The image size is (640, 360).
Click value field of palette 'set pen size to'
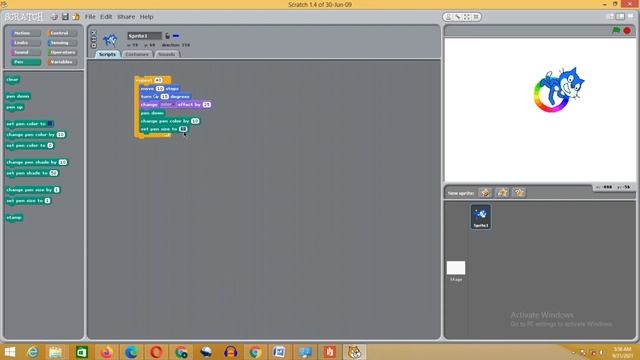click(47, 201)
